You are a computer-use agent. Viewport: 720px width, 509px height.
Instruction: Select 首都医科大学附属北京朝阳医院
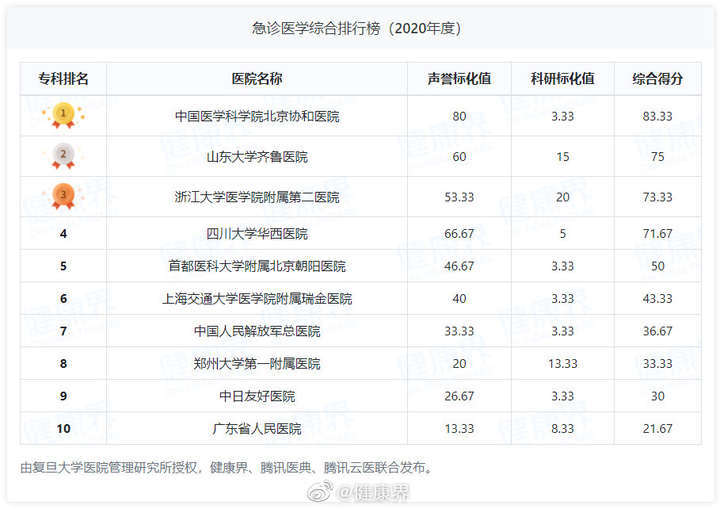[x=257, y=266]
